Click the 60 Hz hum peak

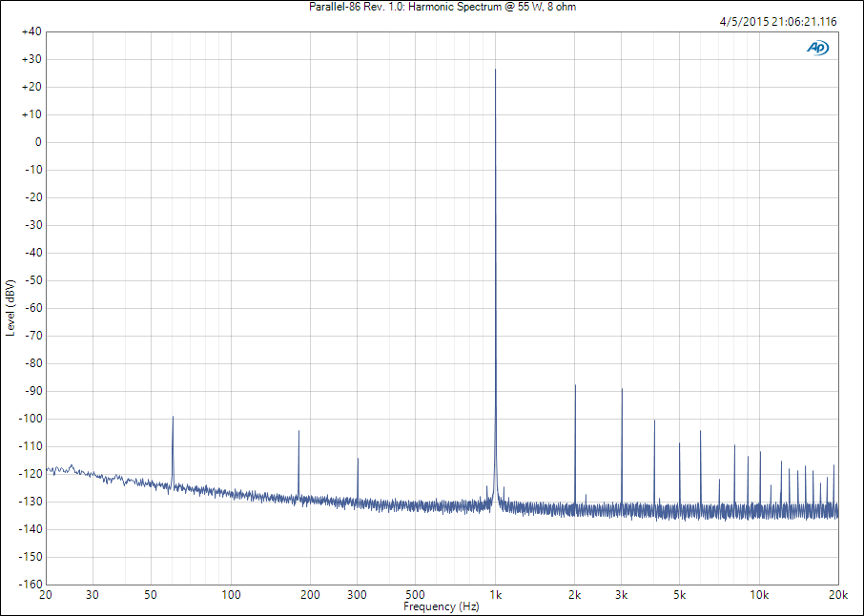coord(173,417)
